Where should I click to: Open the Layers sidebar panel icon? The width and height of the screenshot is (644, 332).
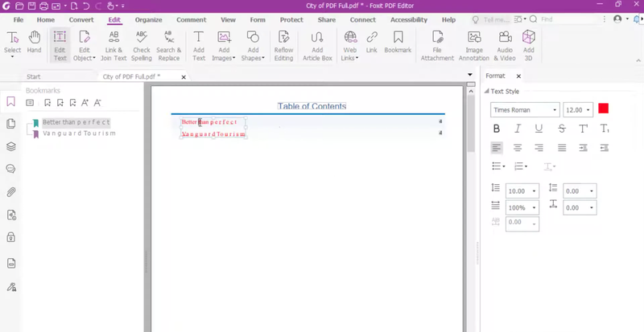[11, 146]
